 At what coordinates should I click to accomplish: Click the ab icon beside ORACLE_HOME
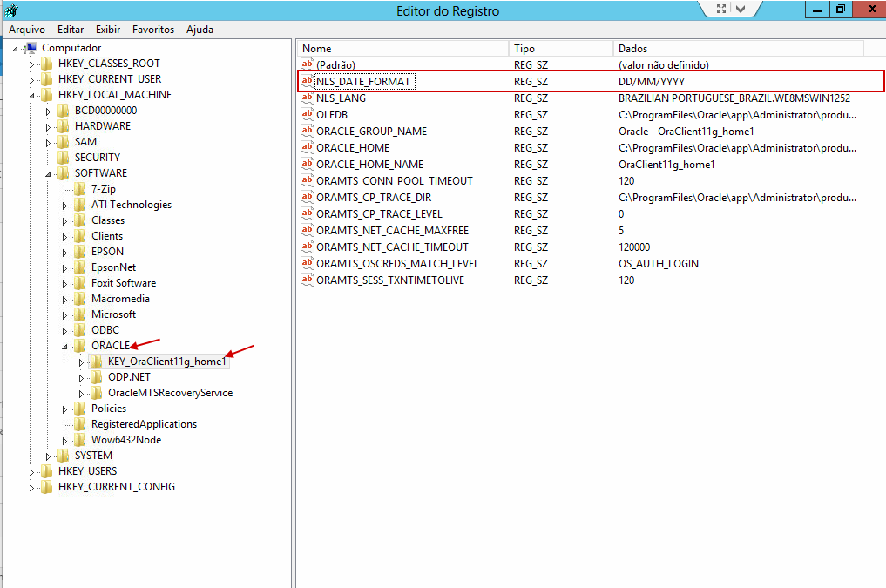coord(307,147)
